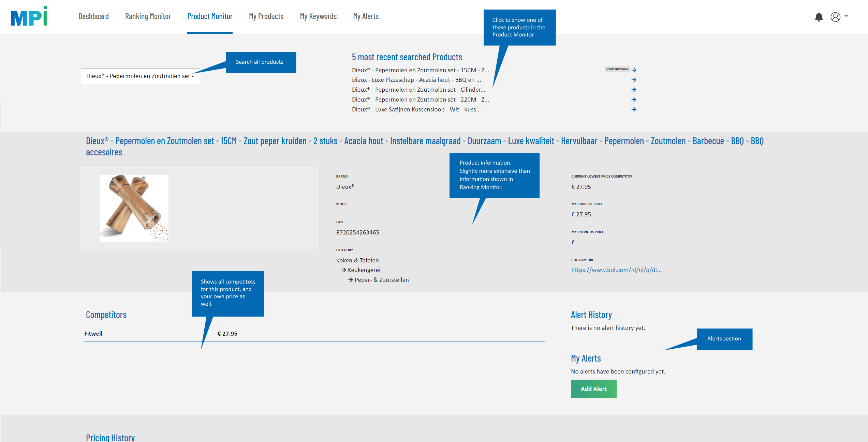
Task: Click the MPI logo
Action: [29, 16]
